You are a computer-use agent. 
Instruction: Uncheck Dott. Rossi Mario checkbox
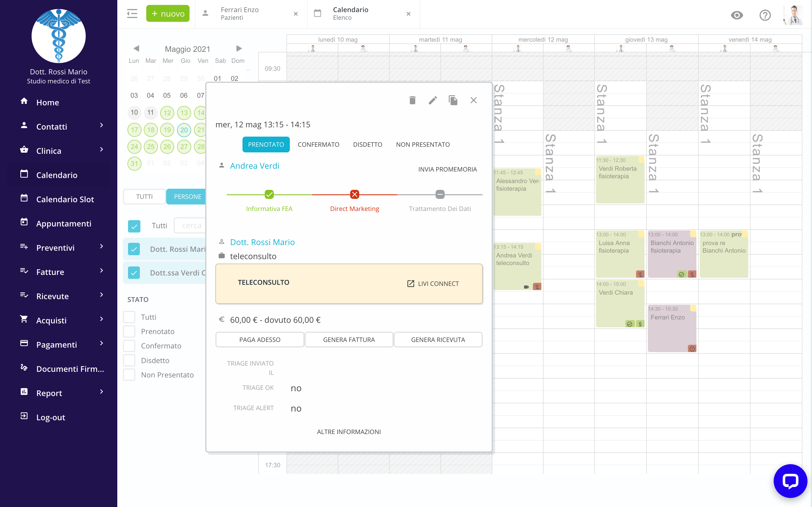(x=134, y=249)
